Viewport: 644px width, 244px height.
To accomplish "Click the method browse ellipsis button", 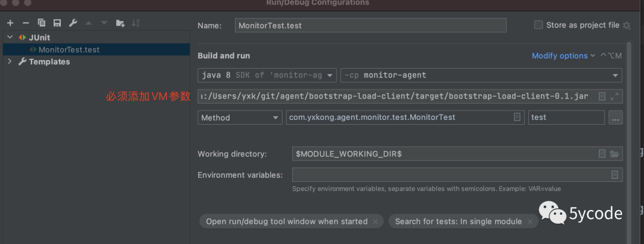I will pyautogui.click(x=615, y=118).
